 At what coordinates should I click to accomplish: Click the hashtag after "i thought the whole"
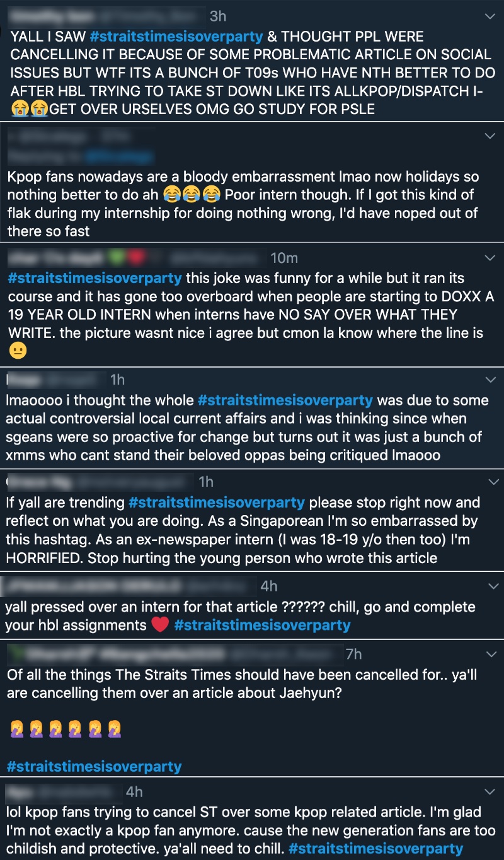[x=285, y=400]
